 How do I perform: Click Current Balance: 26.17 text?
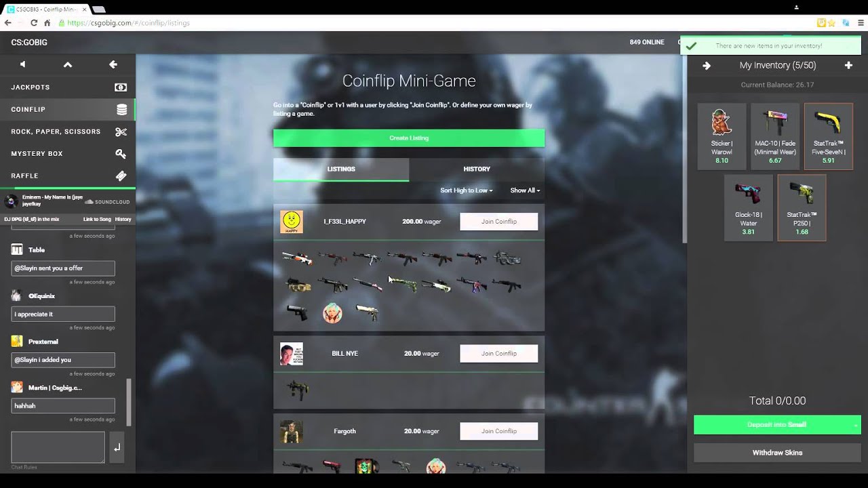point(777,85)
